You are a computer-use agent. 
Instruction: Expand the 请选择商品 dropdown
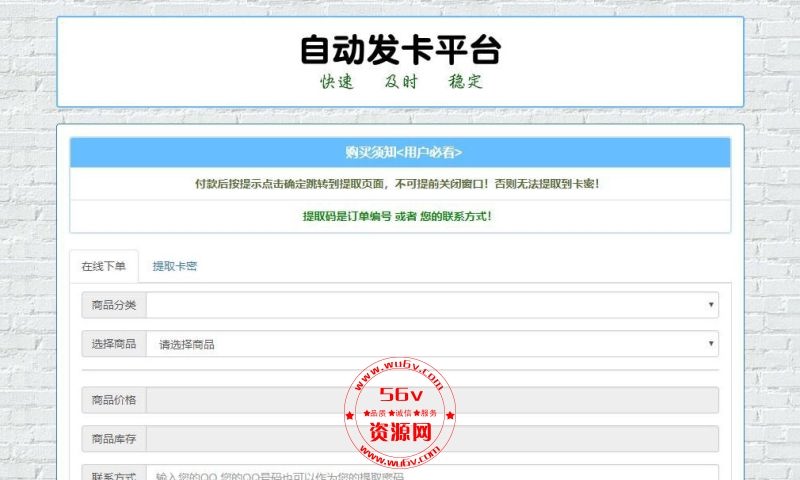[432, 344]
